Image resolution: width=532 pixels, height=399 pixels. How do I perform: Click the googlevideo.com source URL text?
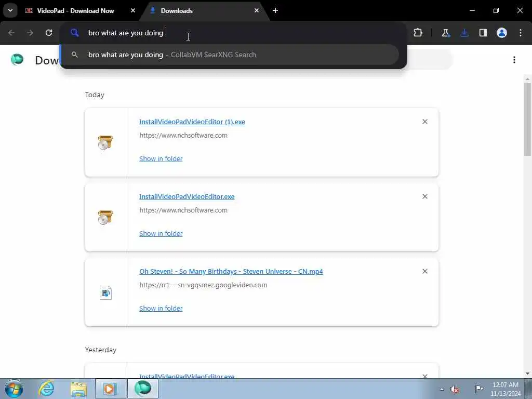point(203,285)
